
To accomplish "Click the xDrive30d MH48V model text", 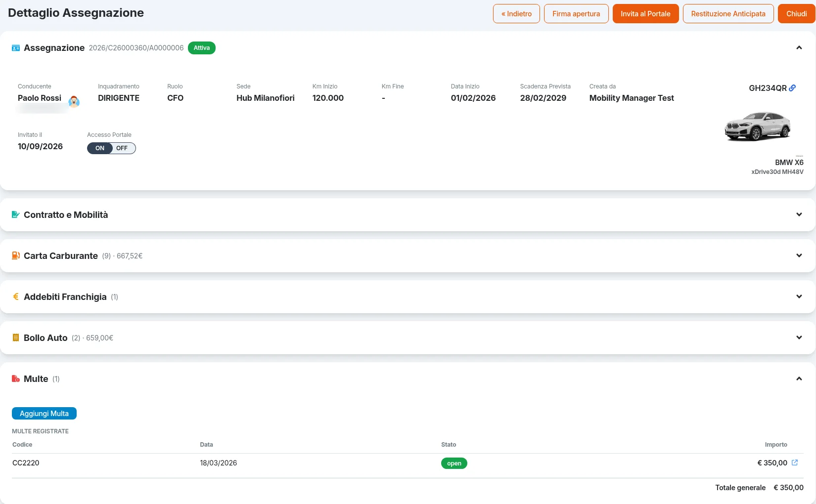I will pos(777,172).
